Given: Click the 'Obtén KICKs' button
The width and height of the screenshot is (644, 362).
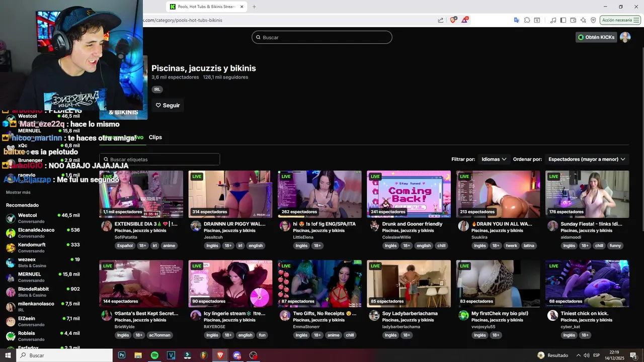Looking at the screenshot, I should (x=596, y=37).
